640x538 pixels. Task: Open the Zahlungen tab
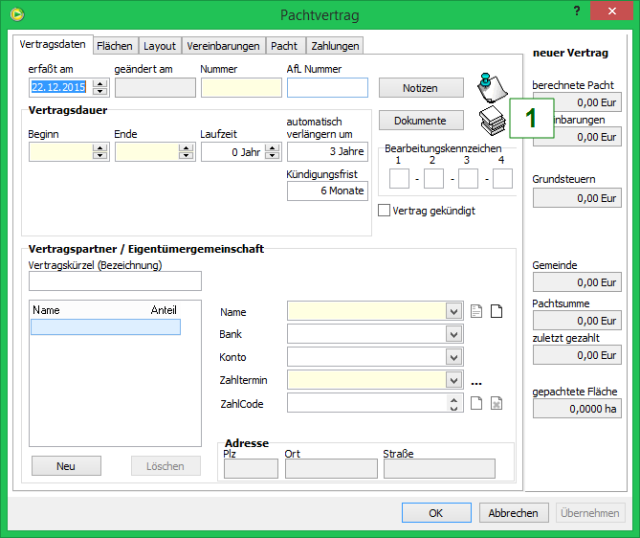334,46
